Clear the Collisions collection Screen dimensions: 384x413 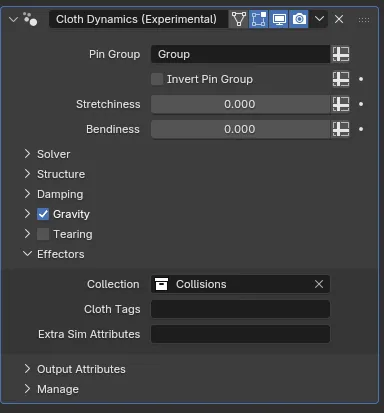click(x=319, y=284)
